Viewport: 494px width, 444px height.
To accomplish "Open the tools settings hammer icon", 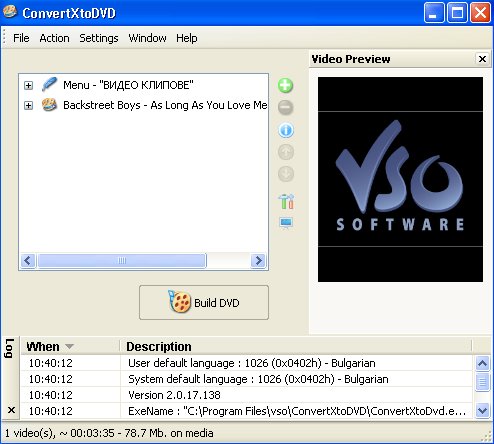I will coord(286,201).
